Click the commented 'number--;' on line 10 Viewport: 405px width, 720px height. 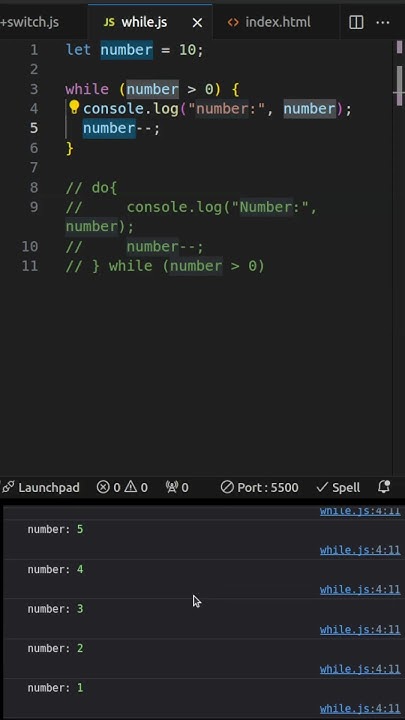pos(165,247)
